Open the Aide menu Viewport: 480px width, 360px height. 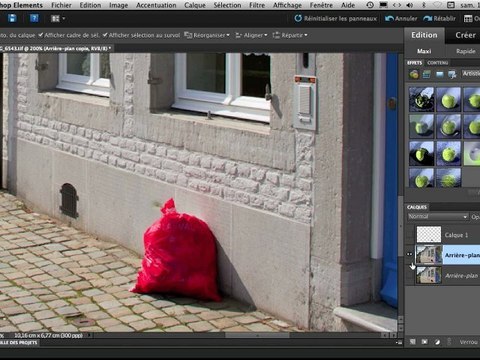(x=348, y=5)
